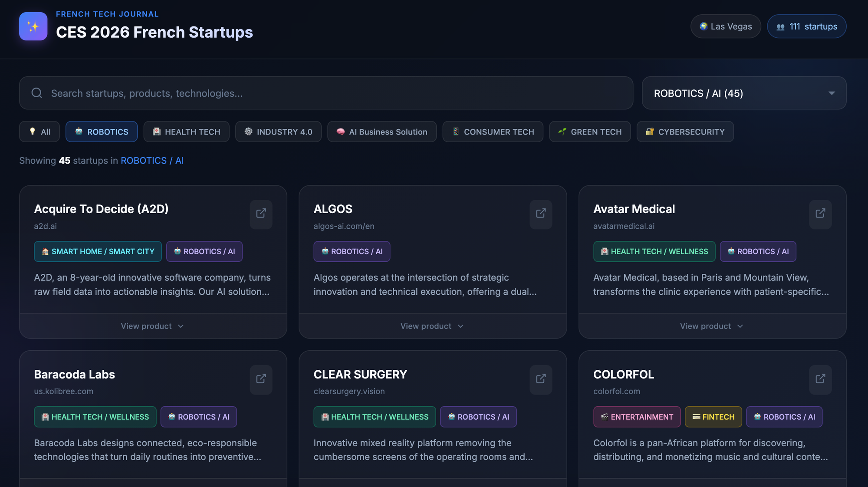This screenshot has width=868, height=487.
Task: Click the sparkle app logo icon
Action: 33,26
